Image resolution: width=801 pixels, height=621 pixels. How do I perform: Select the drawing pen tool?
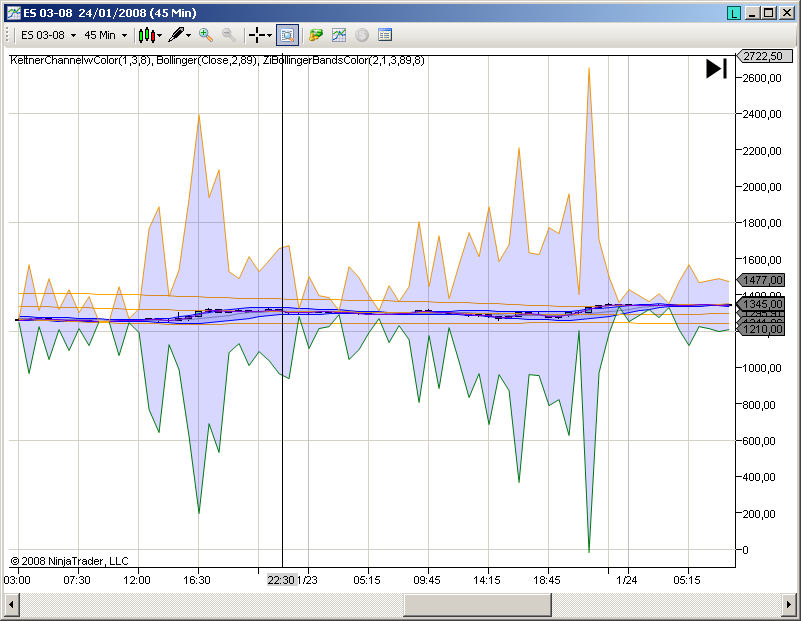tap(176, 35)
